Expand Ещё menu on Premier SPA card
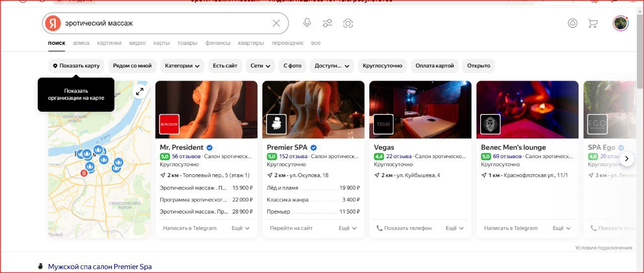 coord(348,228)
